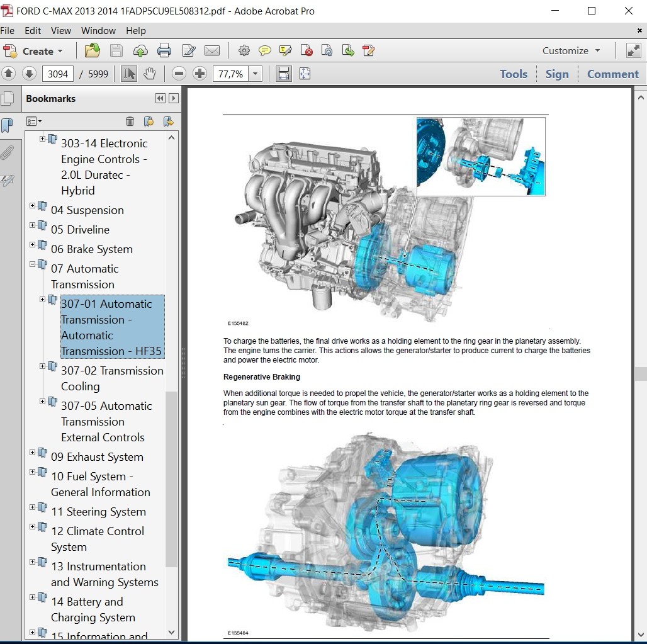
Task: Click the document vertical scrollbar thumb
Action: coord(641,373)
